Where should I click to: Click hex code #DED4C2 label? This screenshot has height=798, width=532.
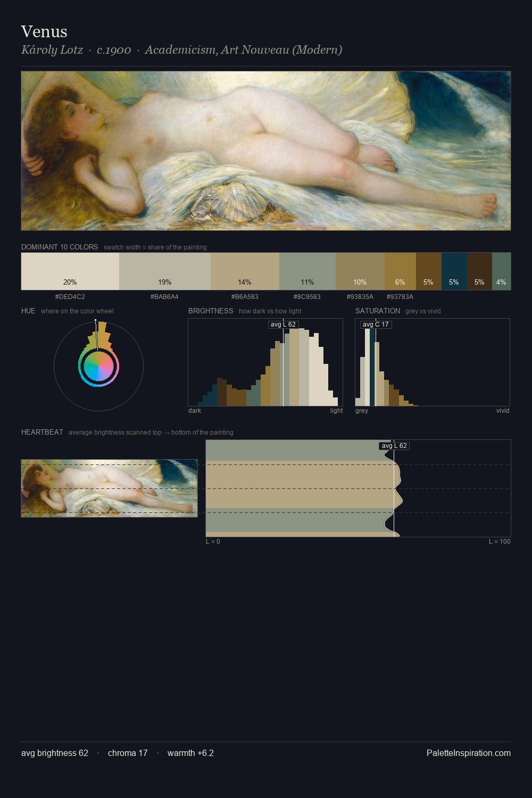[70, 297]
